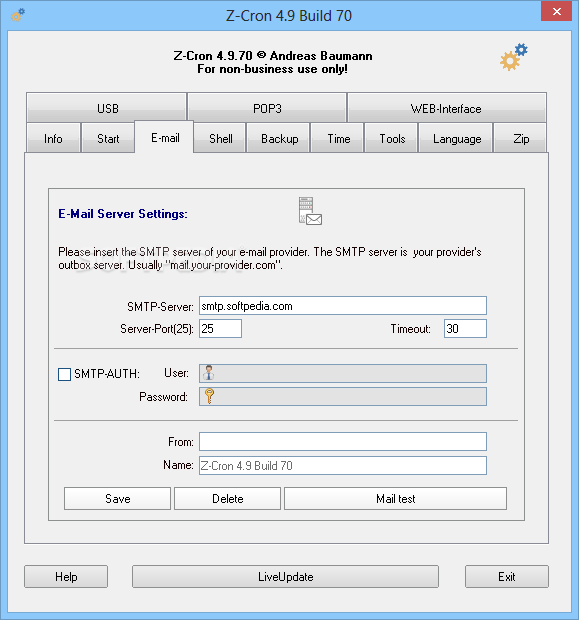Click the large gears logo in header
Viewport: 579px width, 620px height.
click(x=514, y=57)
